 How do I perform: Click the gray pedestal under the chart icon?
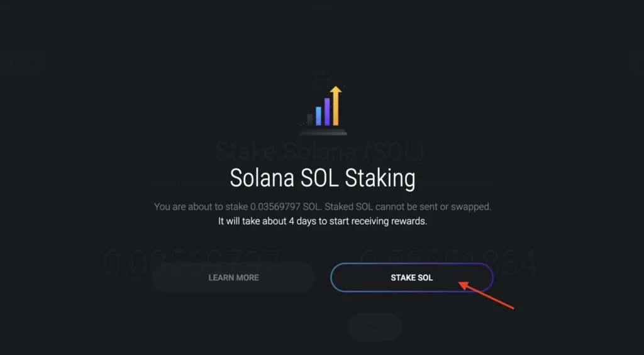[x=323, y=132]
